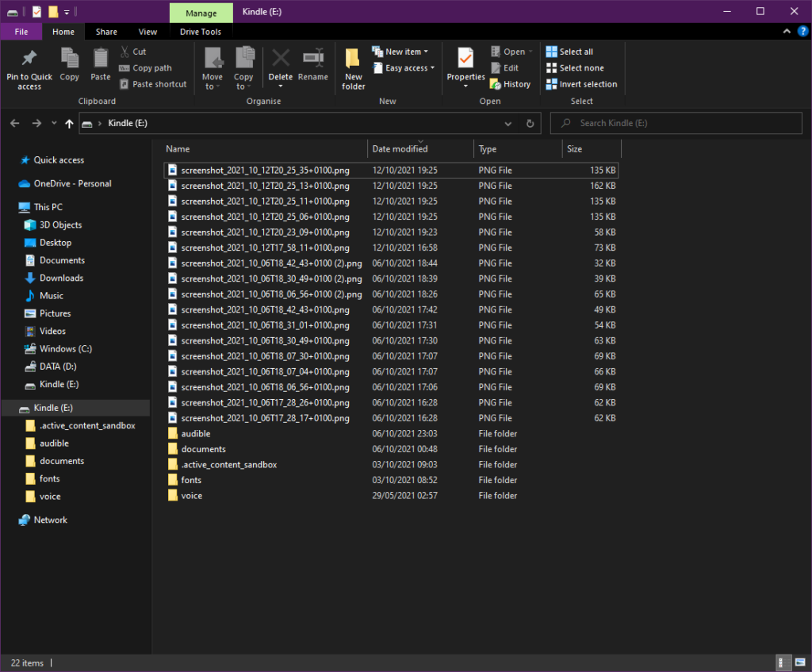The image size is (812, 672).
Task: Click Pin to Quick access icon
Action: 29,58
